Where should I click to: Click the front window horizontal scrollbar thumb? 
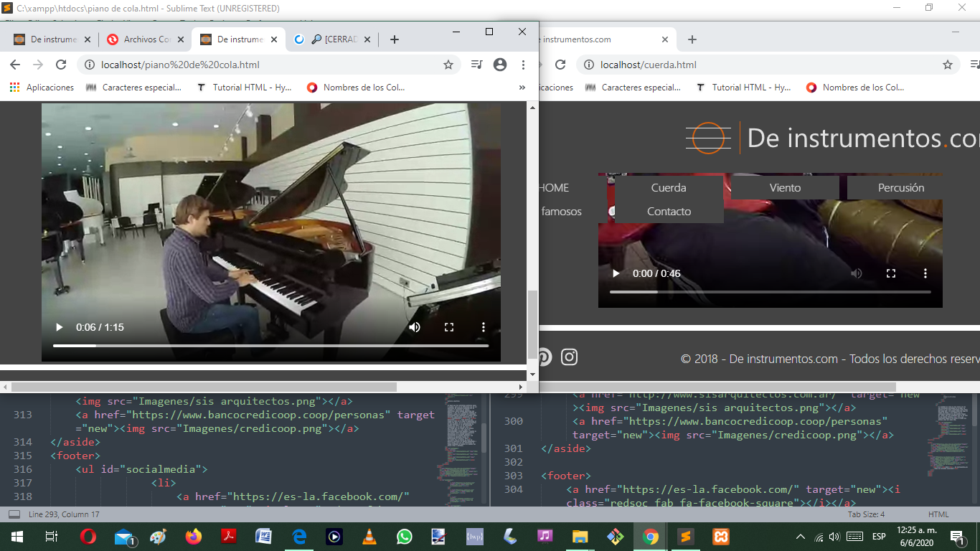[204, 387]
